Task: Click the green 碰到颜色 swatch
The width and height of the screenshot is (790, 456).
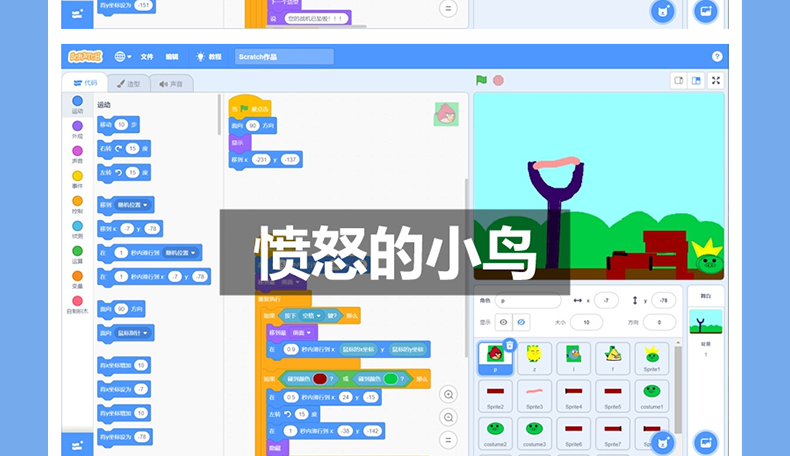Action: (390, 379)
